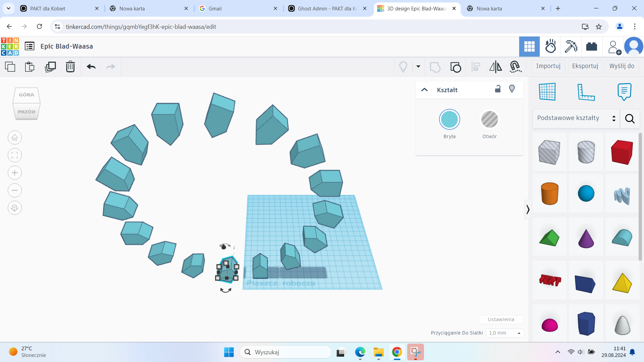Click the view cube PRZÓD face
644x362 pixels.
pyautogui.click(x=26, y=112)
